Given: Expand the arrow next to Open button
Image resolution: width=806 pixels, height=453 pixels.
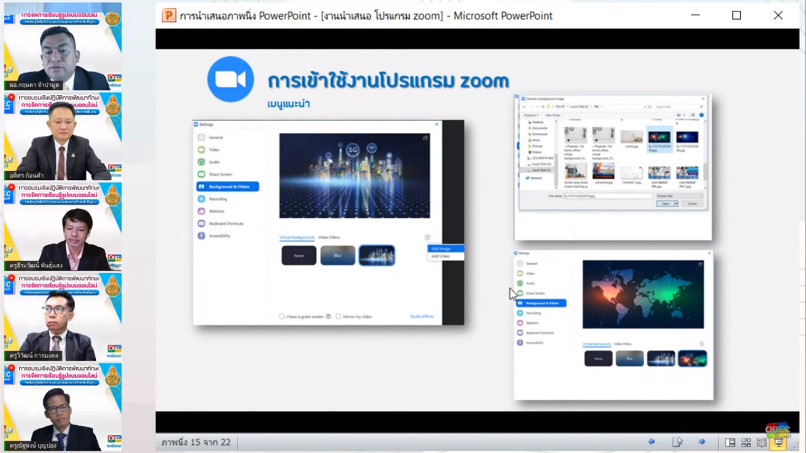Looking at the screenshot, I should pyautogui.click(x=676, y=204).
